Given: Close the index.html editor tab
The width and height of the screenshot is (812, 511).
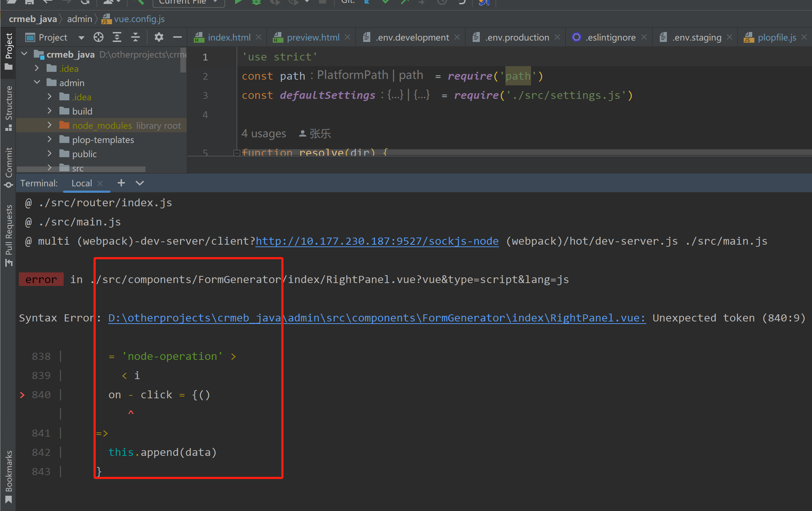Looking at the screenshot, I should coord(259,37).
